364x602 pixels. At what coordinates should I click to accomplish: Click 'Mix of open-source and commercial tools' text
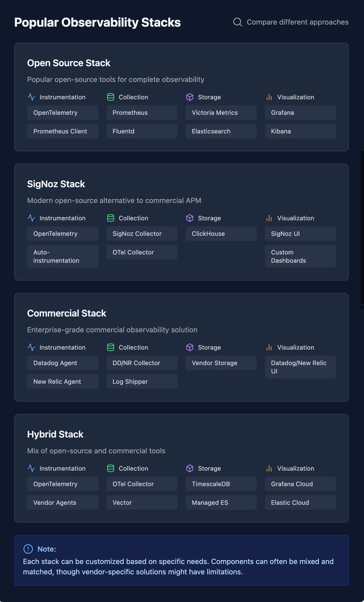(x=96, y=451)
